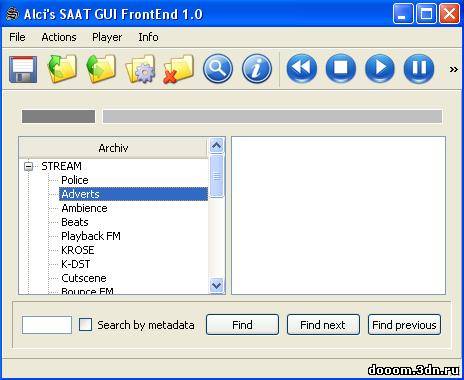Pause playback with the pause button

(x=419, y=69)
